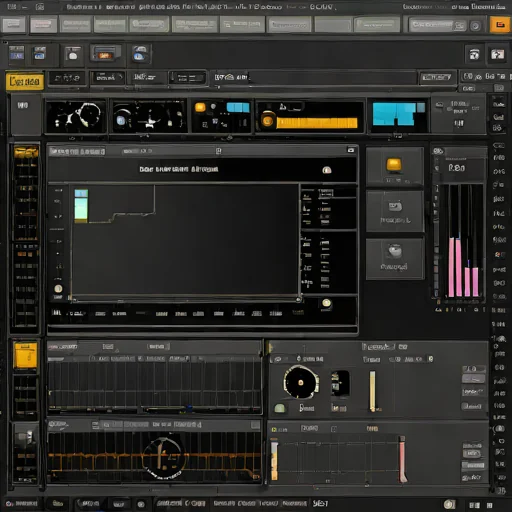Click the large round black knob in lower-right panel
The height and width of the screenshot is (512, 512).
pos(301,382)
